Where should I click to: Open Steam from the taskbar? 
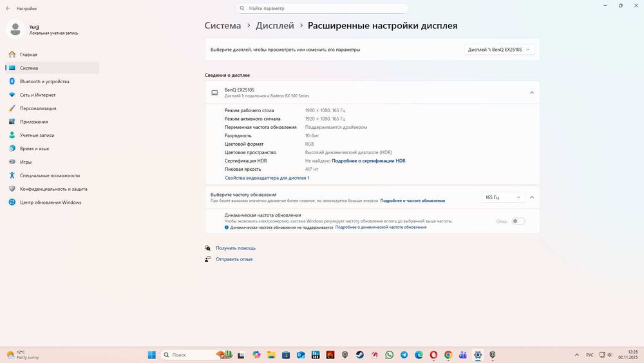pos(360,355)
